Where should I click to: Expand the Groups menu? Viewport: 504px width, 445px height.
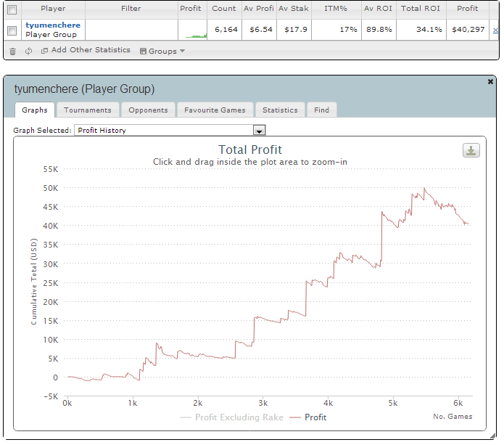click(x=162, y=51)
